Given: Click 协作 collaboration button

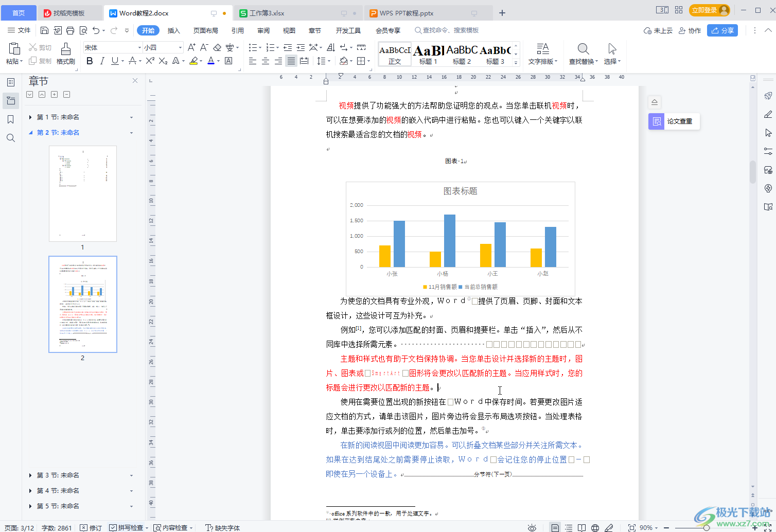Looking at the screenshot, I should click(x=690, y=30).
